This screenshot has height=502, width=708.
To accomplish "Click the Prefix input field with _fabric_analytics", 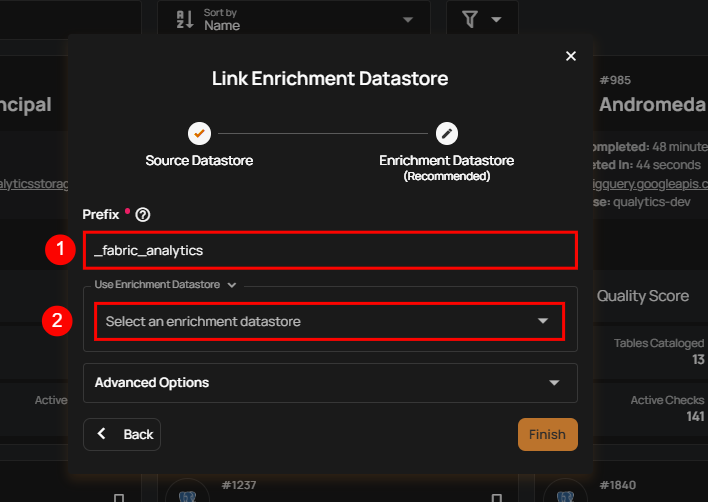I will click(x=330, y=251).
